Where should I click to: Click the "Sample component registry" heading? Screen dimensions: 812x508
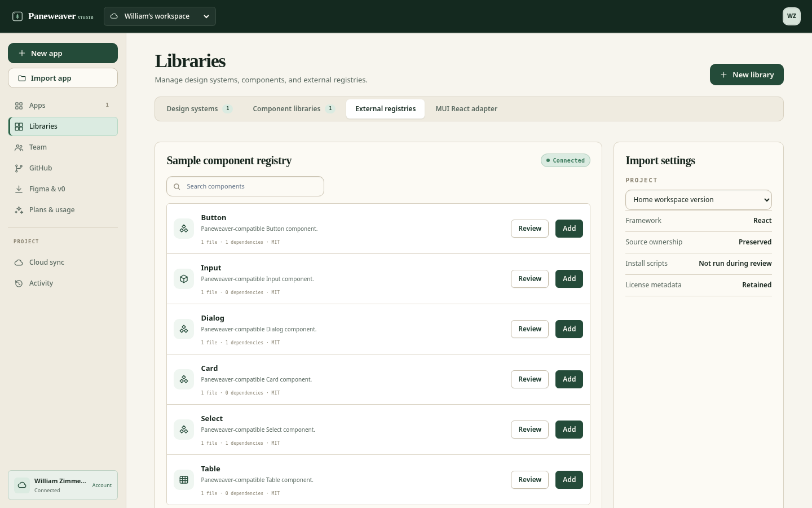[x=229, y=161]
